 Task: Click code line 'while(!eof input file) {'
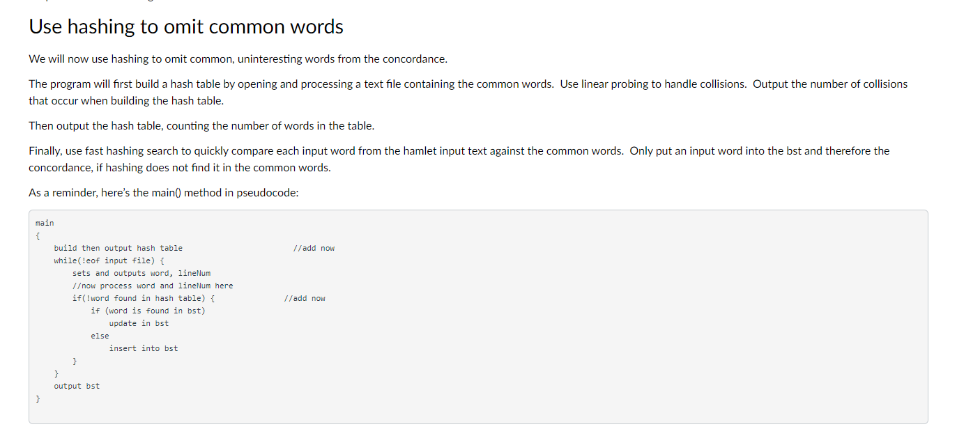pos(109,260)
